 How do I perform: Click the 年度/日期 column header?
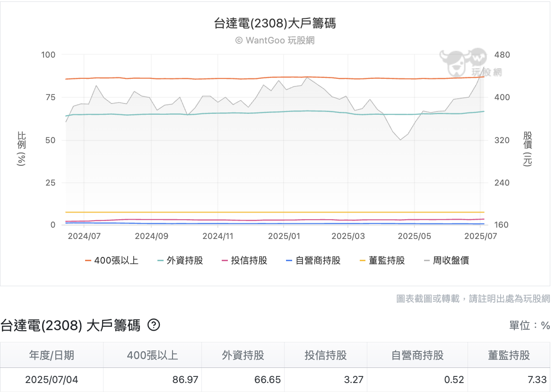[x=52, y=355]
